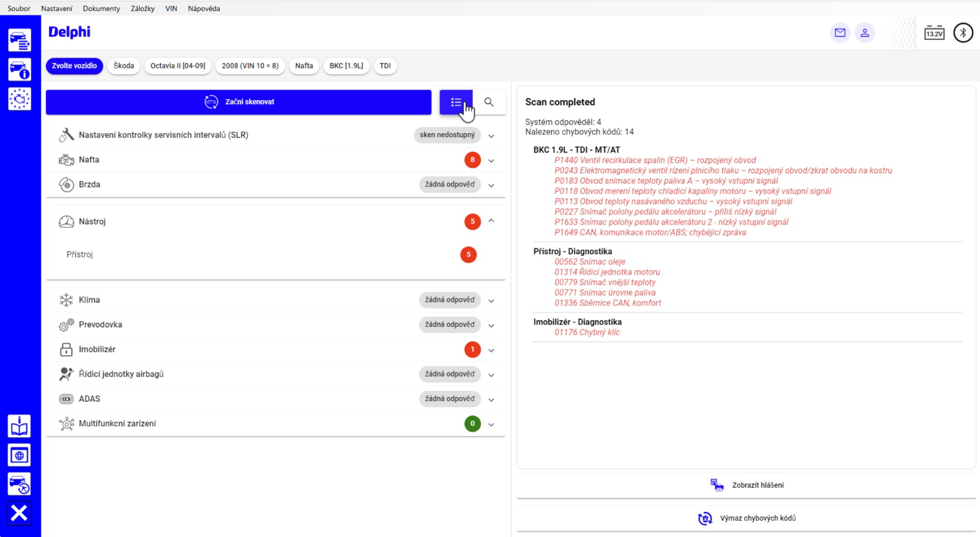
Task: Click the BKC [1.9L] chip
Action: pos(346,66)
